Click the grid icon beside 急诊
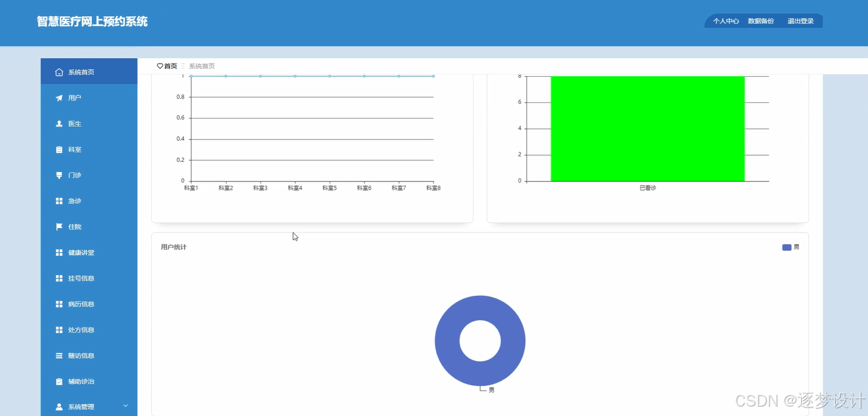This screenshot has width=868, height=416. (59, 201)
